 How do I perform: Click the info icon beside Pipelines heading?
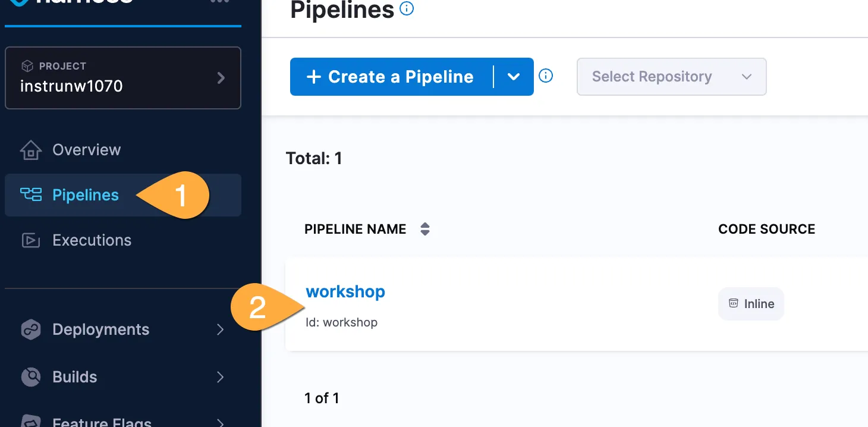coord(407,9)
